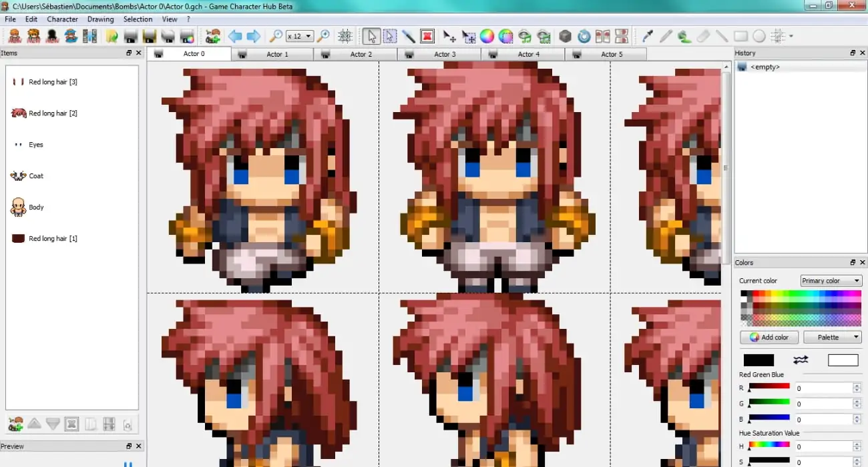
Task: Switch to the Actor 2 tab
Action: 355,54
